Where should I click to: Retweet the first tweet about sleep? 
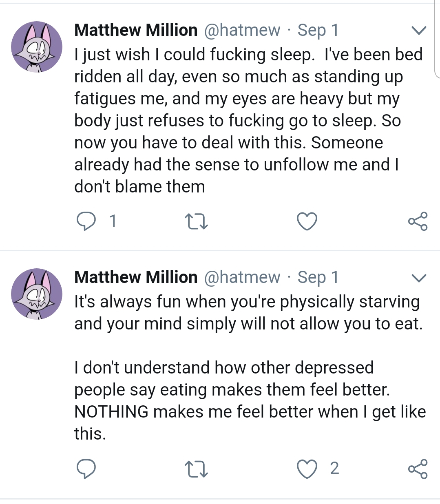click(x=196, y=221)
